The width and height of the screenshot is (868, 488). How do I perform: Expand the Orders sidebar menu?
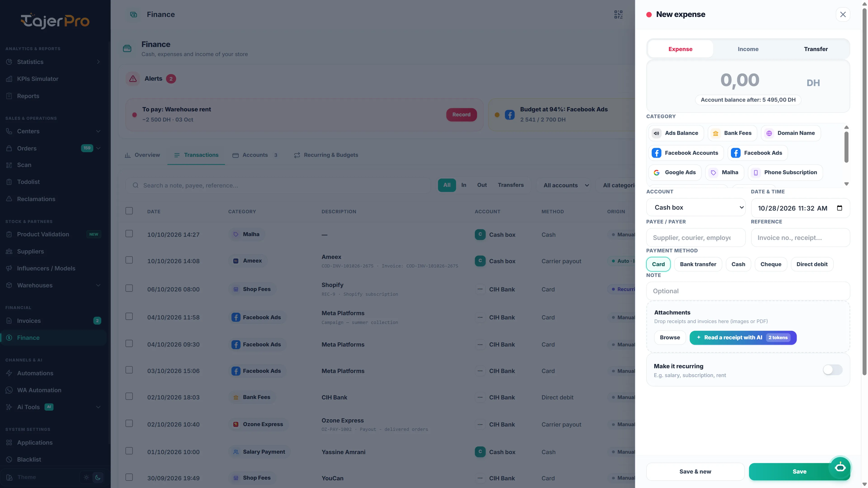[98, 148]
